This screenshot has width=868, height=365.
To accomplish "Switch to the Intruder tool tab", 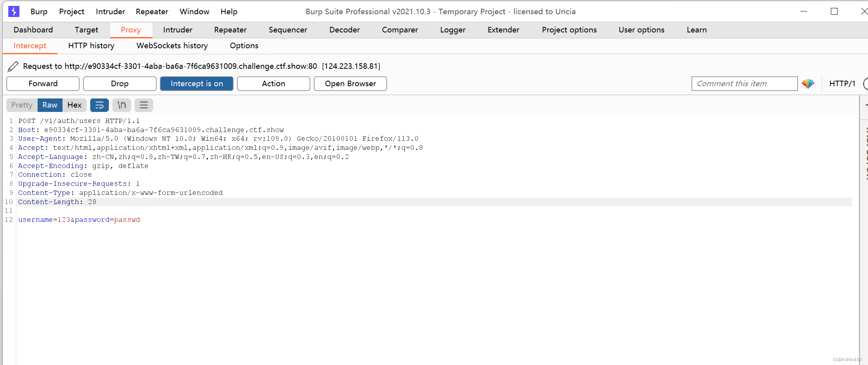I will pos(178,30).
